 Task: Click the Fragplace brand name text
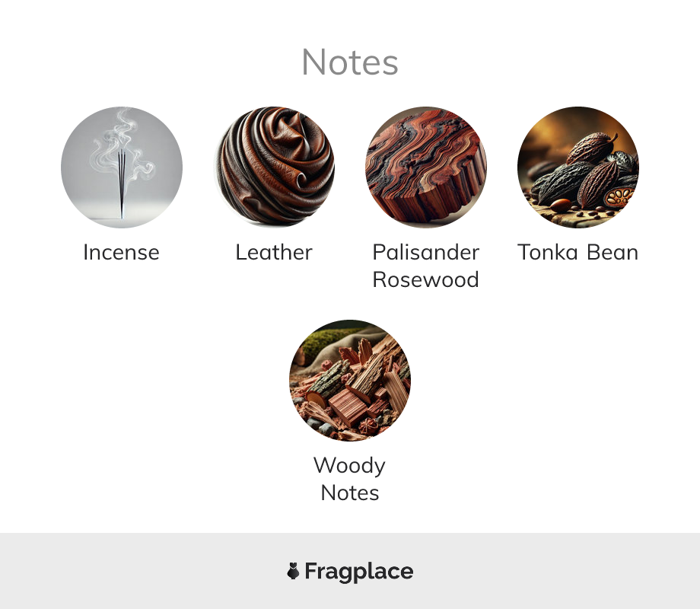point(359,572)
